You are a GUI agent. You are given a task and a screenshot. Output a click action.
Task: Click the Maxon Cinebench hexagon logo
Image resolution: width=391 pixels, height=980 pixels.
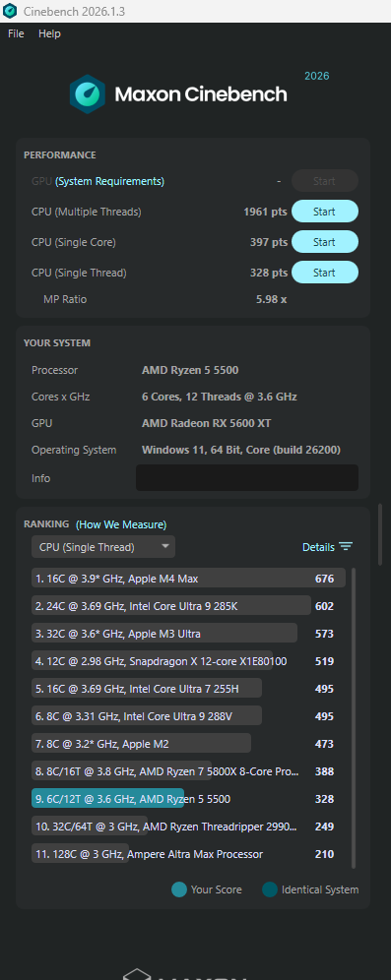[x=87, y=93]
